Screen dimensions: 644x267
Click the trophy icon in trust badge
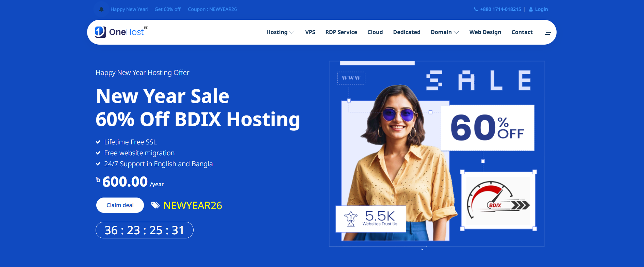[x=350, y=219]
